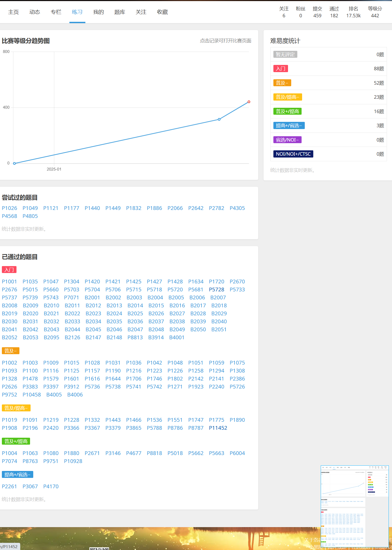Open passed problem P5728
Image resolution: width=392 pixels, height=550 pixels.
click(x=216, y=290)
